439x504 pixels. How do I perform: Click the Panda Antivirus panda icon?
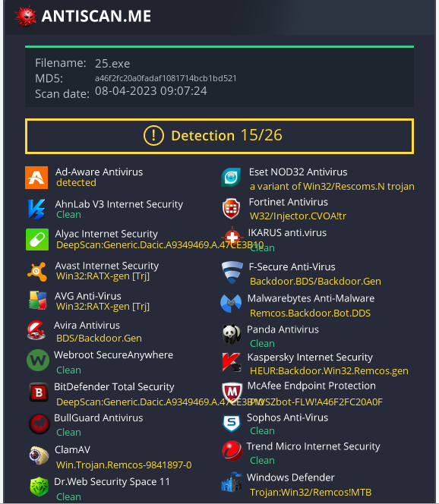coord(232,334)
